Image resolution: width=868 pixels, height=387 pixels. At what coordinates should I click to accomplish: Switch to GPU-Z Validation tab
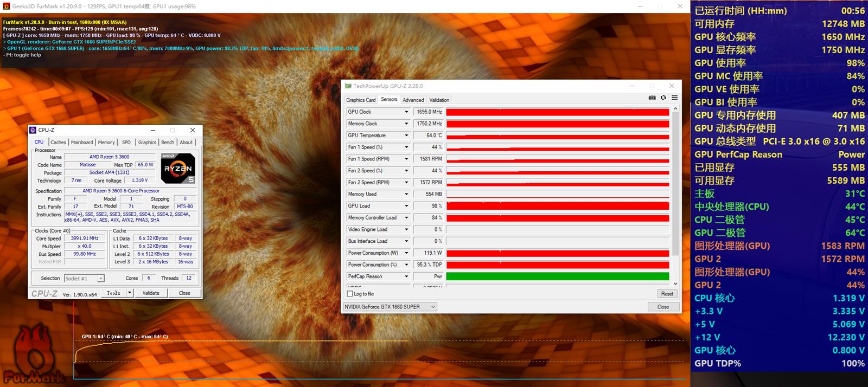pyautogui.click(x=439, y=100)
